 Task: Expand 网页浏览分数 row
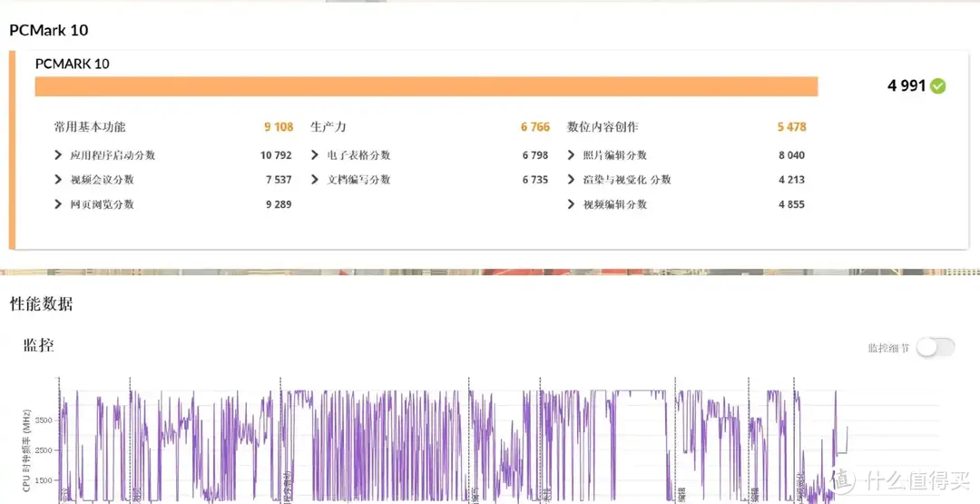58,204
